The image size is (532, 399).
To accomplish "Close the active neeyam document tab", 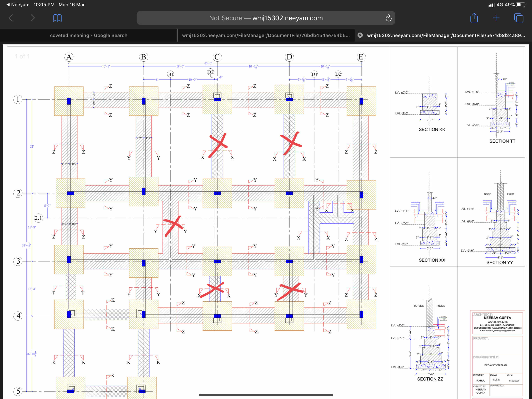I will coord(360,35).
